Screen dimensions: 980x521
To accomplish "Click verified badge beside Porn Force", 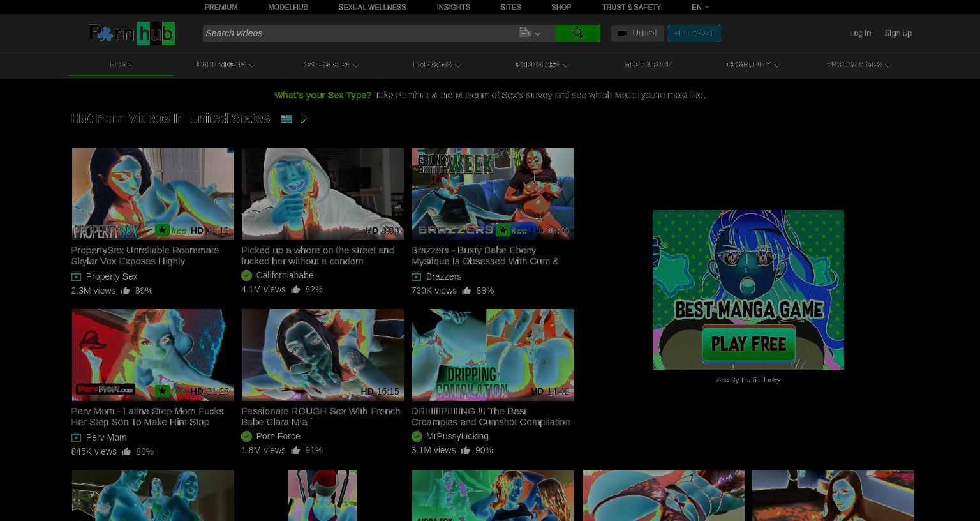I will click(246, 436).
